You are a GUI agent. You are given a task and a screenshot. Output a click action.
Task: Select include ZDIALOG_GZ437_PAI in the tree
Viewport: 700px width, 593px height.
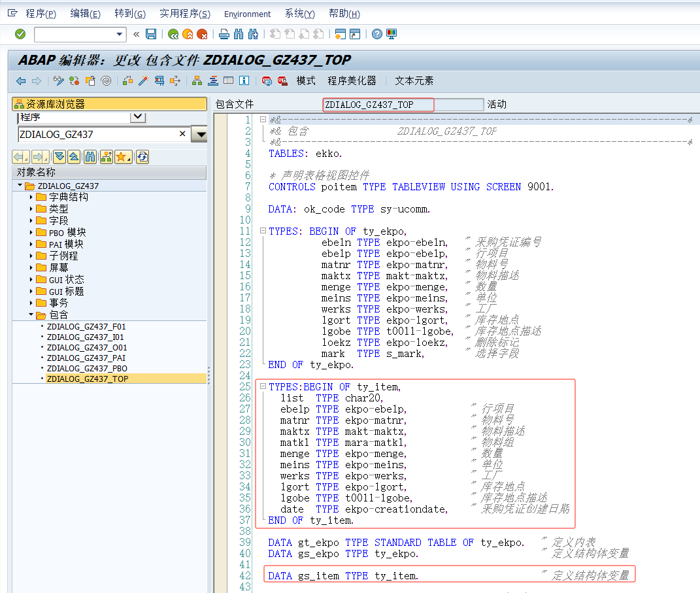86,358
